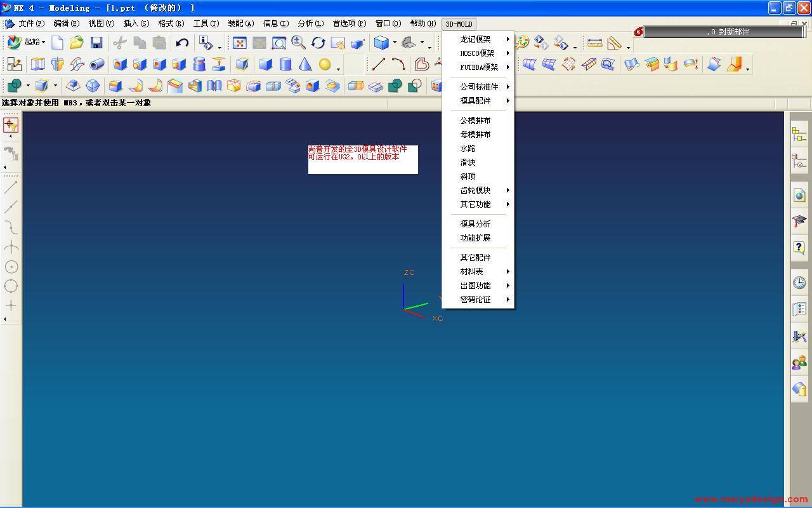Open the Help question-mark panel in the sidebar

tap(799, 247)
